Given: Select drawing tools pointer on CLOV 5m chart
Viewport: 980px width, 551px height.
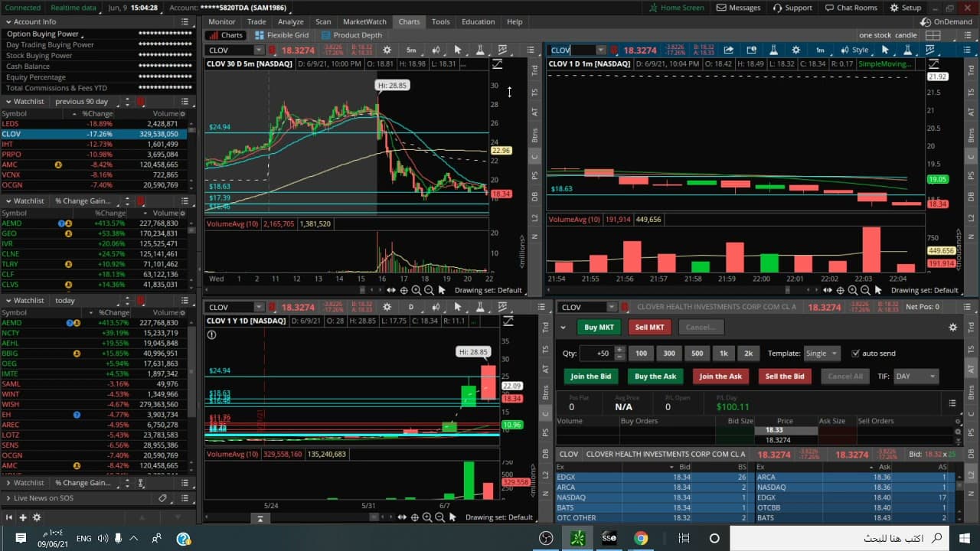Looking at the screenshot, I should pyautogui.click(x=458, y=50).
